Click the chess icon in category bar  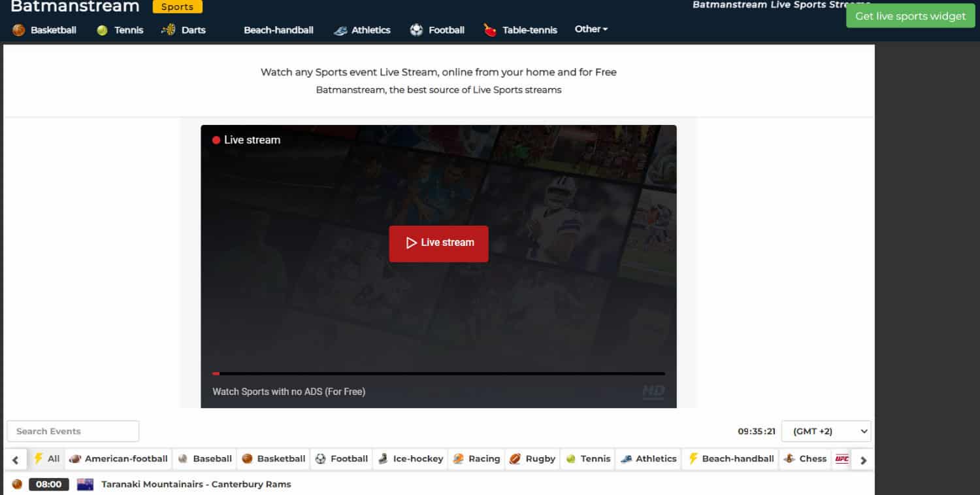(789, 459)
